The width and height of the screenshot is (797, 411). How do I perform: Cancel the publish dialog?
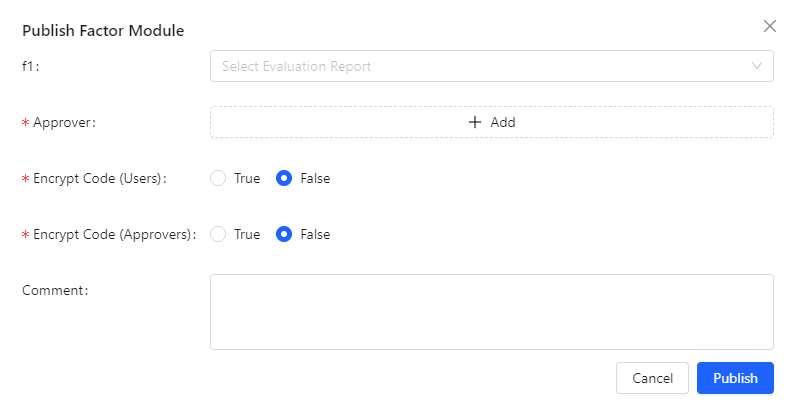[652, 378]
